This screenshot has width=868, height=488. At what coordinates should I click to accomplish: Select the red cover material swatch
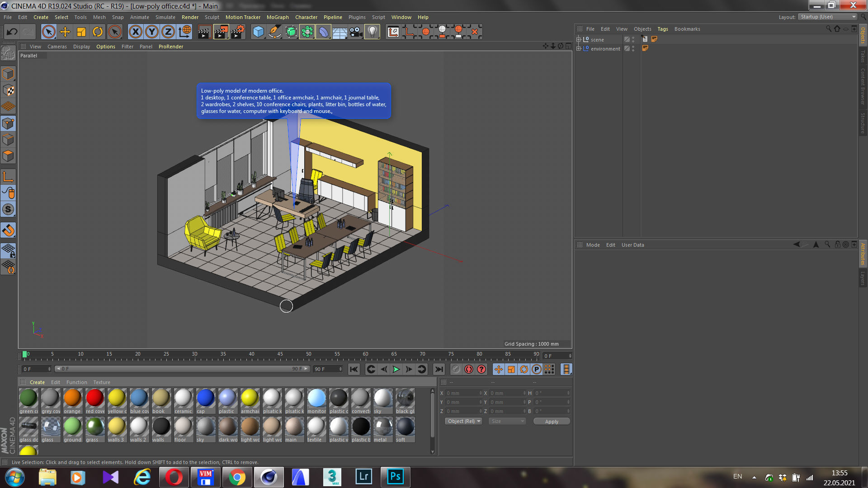click(95, 401)
